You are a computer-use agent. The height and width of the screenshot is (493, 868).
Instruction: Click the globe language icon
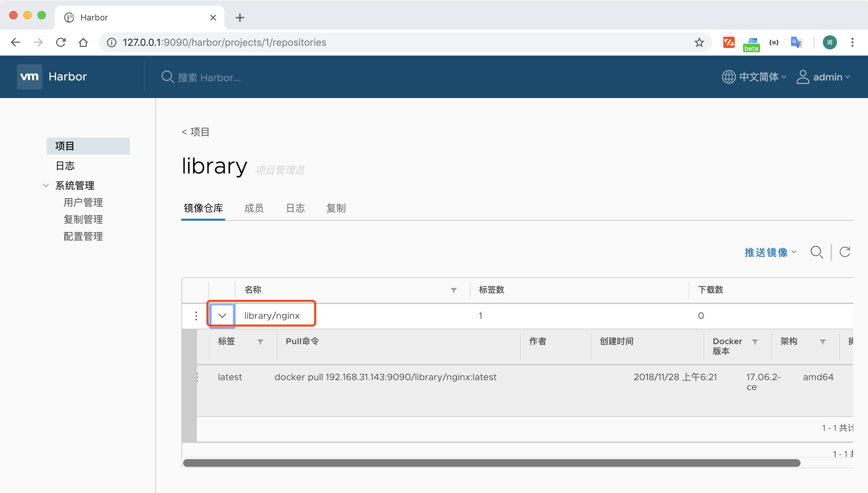click(x=729, y=77)
